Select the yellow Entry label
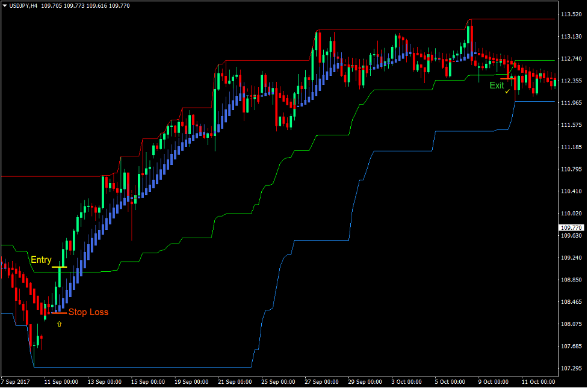This screenshot has height=388, width=588. tap(42, 260)
